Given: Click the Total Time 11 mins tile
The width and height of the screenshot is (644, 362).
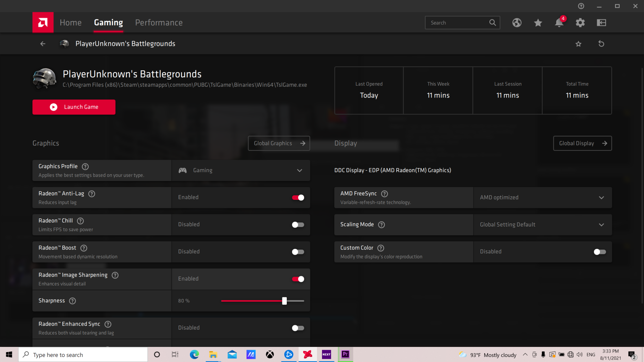Looking at the screenshot, I should 577,90.
